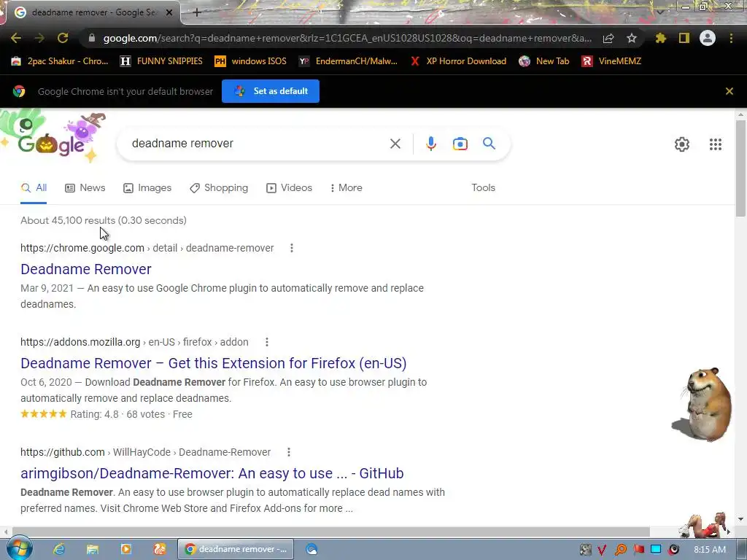Viewport: 747px width, 560px height.
Task: Clear the search query with the X
Action: click(x=395, y=144)
